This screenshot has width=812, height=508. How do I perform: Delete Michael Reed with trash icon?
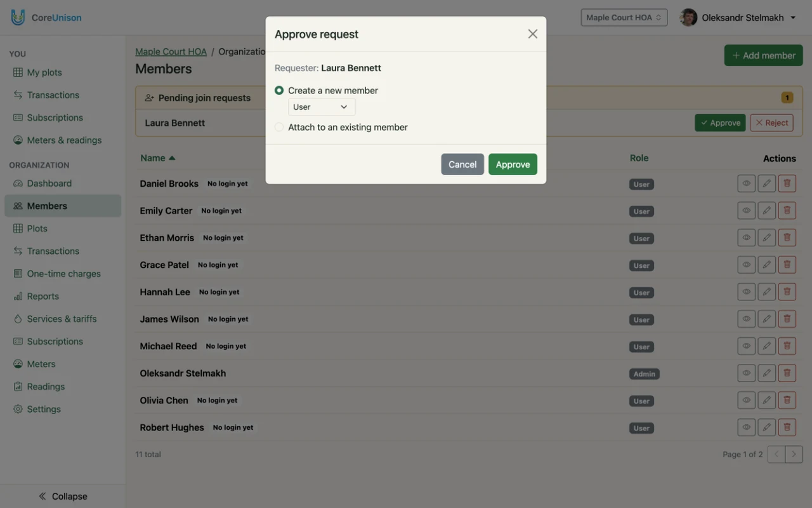point(787,346)
